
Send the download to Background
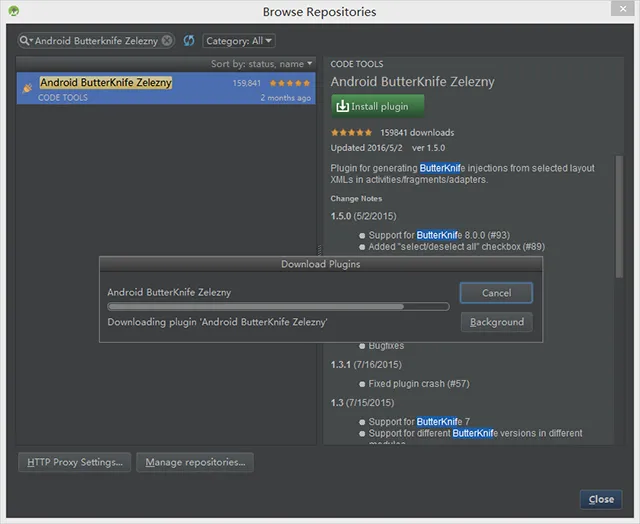click(x=496, y=322)
